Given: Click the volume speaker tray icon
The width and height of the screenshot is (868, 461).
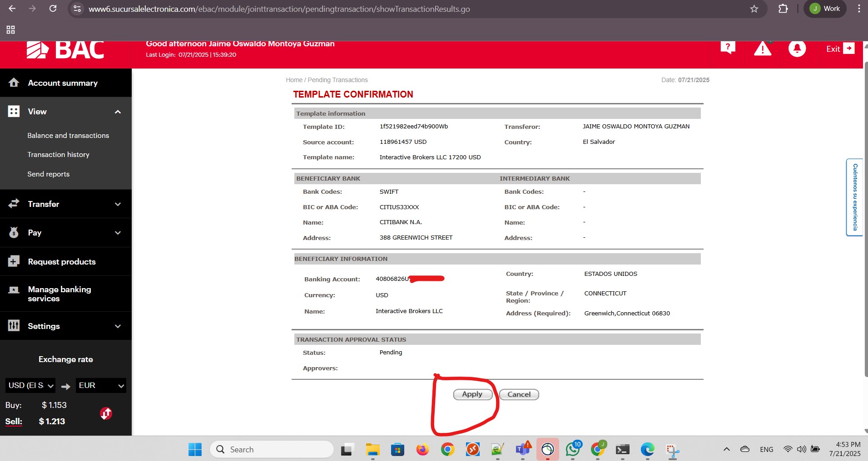Looking at the screenshot, I should (801, 449).
